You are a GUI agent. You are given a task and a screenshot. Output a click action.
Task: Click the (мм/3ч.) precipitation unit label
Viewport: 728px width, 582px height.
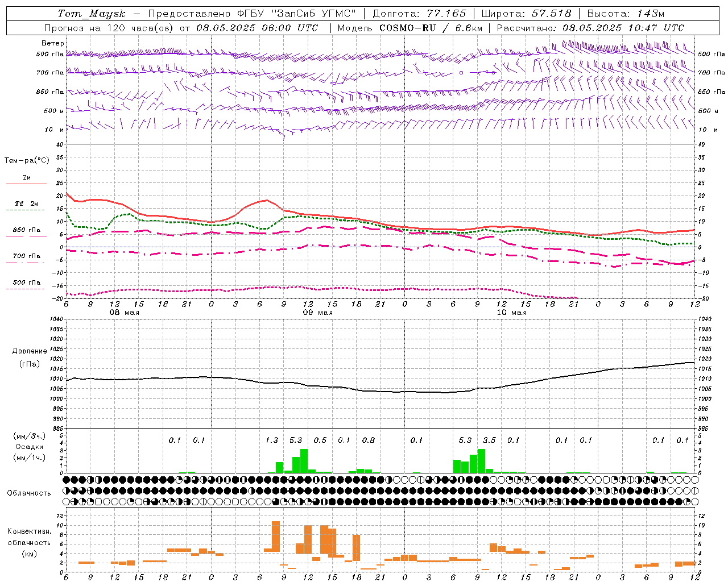pyautogui.click(x=30, y=436)
